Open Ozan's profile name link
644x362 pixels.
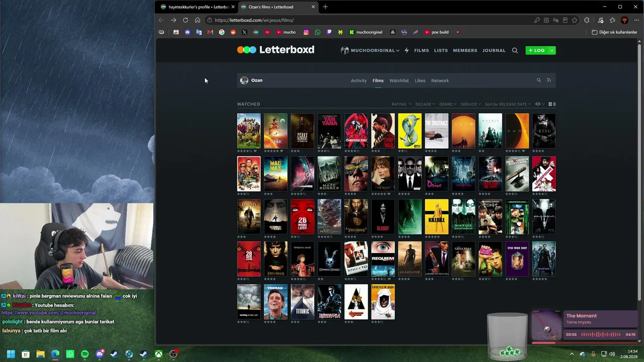pos(257,80)
